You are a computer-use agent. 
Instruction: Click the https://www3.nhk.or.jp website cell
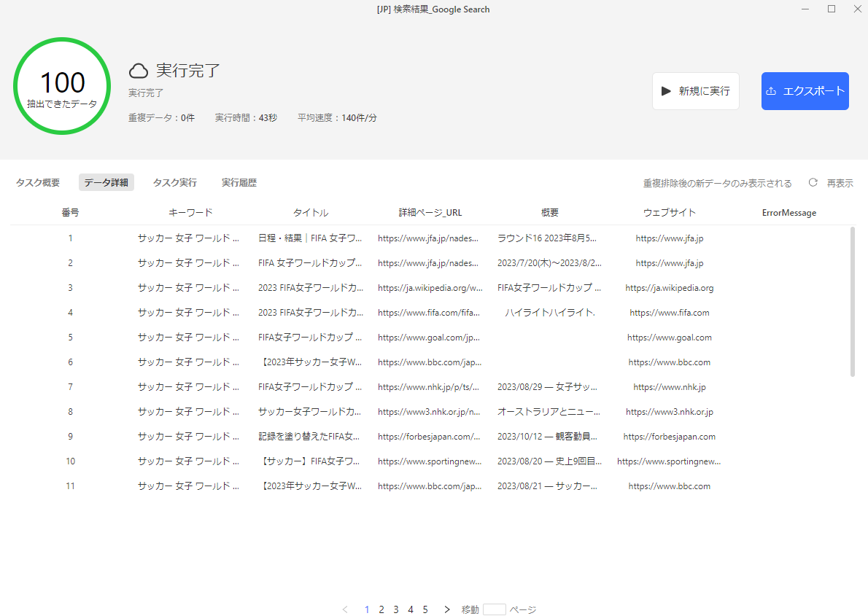[x=670, y=412]
